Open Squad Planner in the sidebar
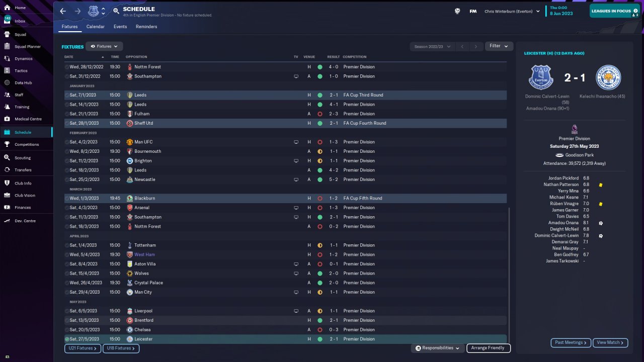Viewport: 644px width, 362px height. pyautogui.click(x=26, y=47)
